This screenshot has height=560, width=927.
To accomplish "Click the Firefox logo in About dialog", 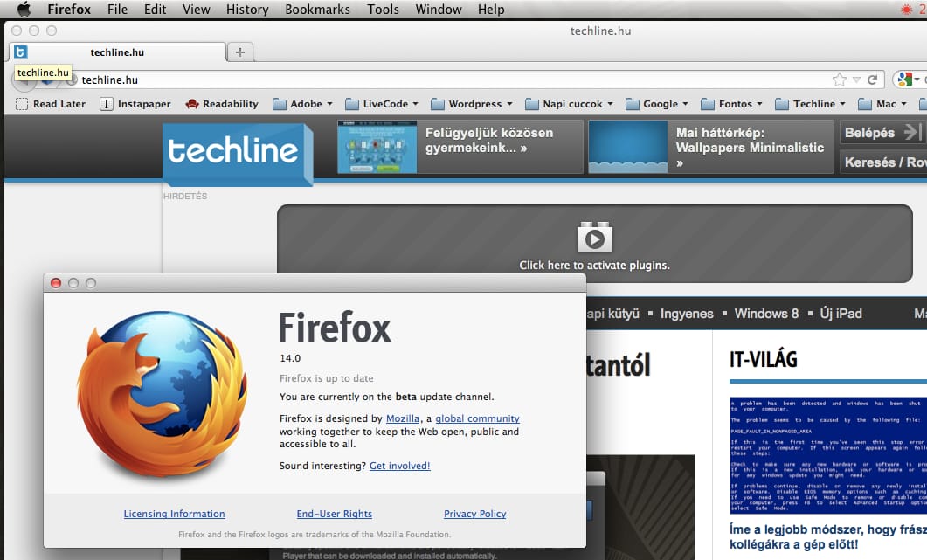I will click(x=163, y=394).
